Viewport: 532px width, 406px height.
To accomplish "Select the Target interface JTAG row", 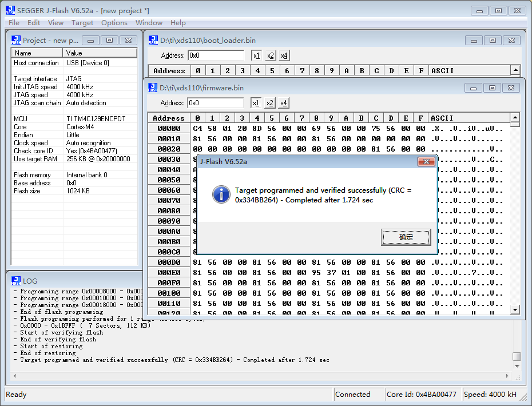I will pos(74,79).
